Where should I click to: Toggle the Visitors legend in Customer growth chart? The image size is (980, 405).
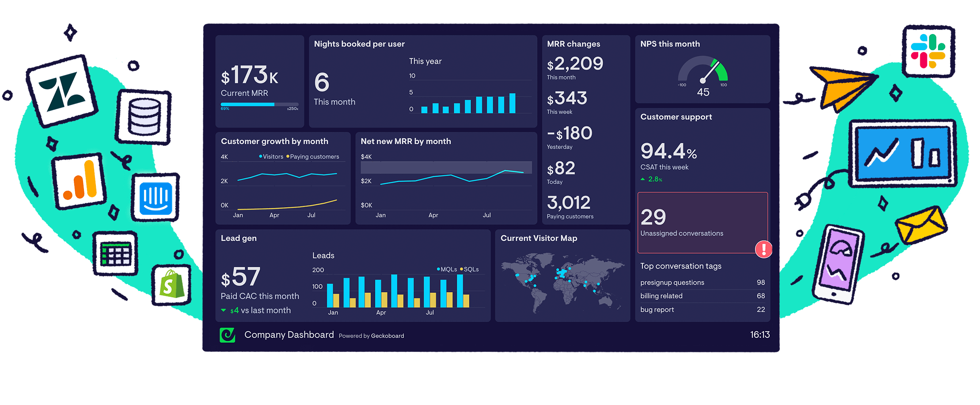[x=271, y=157]
